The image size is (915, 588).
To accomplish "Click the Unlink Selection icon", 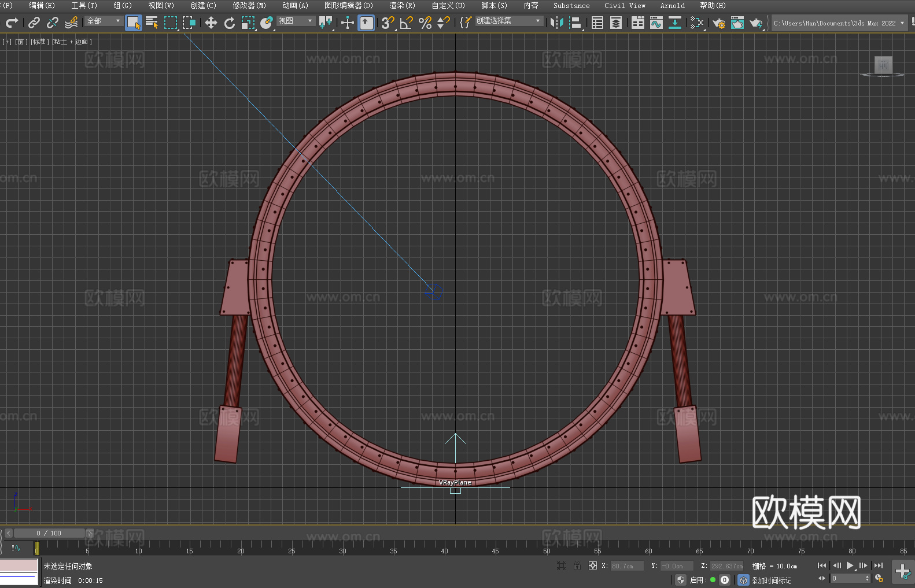I will point(52,23).
